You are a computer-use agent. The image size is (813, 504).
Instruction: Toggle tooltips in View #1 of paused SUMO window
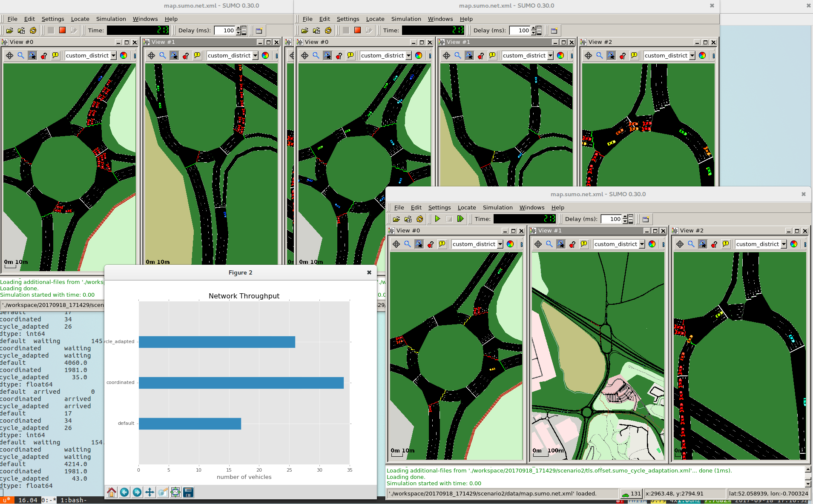click(584, 244)
